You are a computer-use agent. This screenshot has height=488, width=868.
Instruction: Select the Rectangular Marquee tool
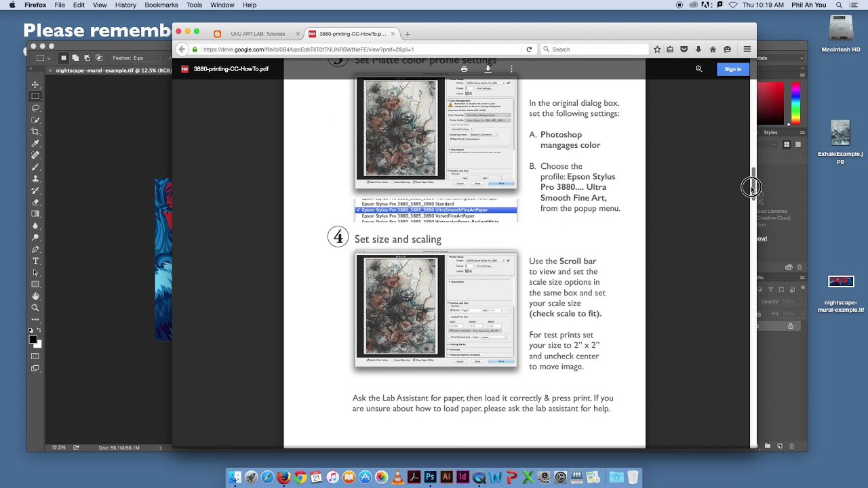click(x=35, y=96)
